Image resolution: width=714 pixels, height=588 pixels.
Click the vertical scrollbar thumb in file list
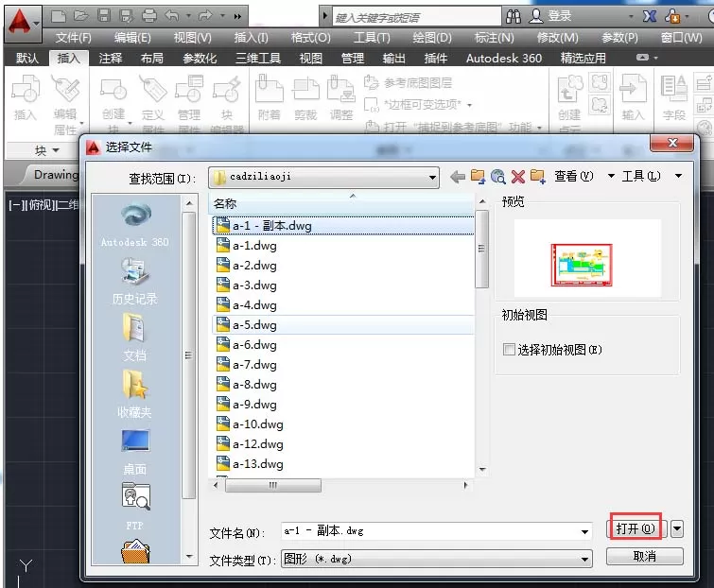(481, 249)
